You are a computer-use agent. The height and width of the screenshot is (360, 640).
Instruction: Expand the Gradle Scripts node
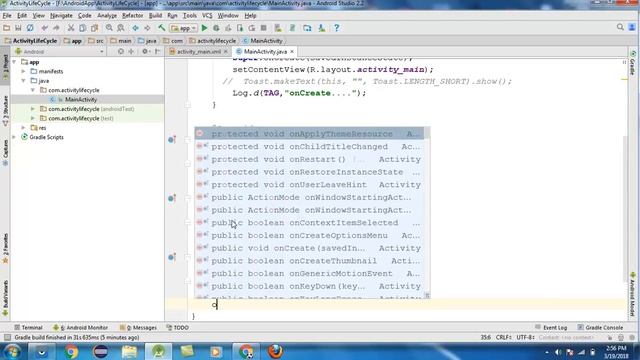(x=14, y=137)
